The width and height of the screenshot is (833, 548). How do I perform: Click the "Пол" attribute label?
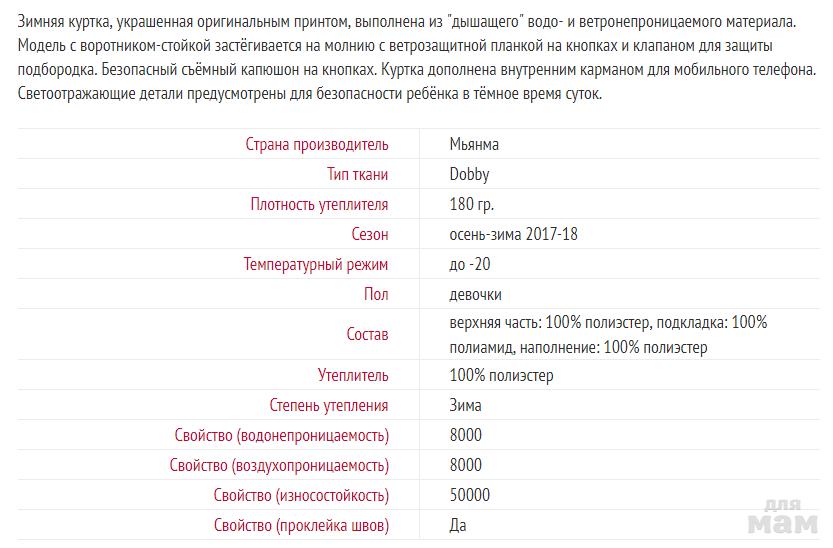coord(376,294)
